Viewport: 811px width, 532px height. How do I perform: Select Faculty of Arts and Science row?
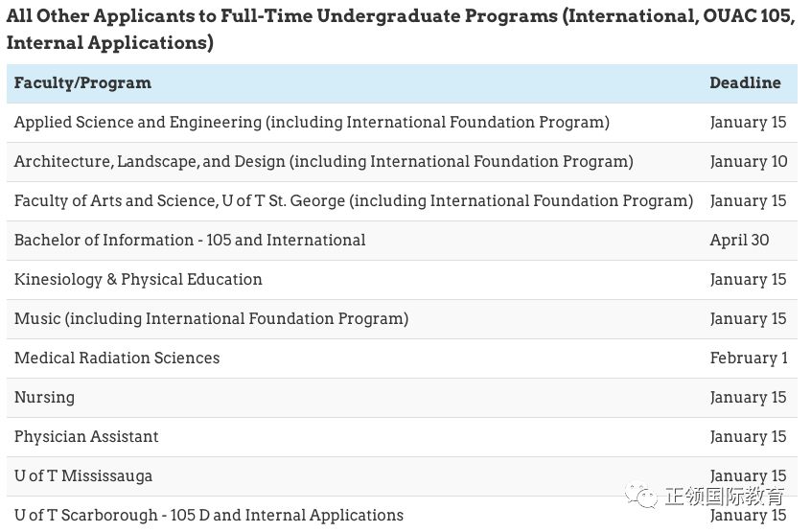point(402,201)
